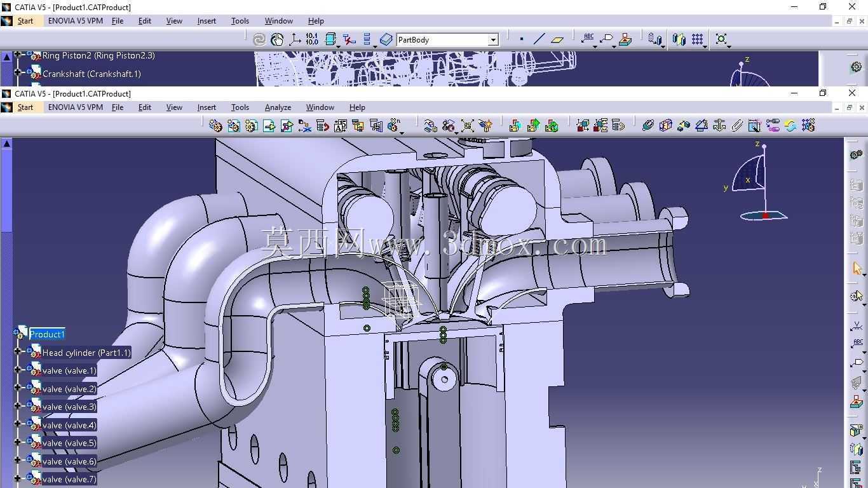The height and width of the screenshot is (488, 868).
Task: Expand the valve (valve.3) tree node
Action: coord(18,405)
